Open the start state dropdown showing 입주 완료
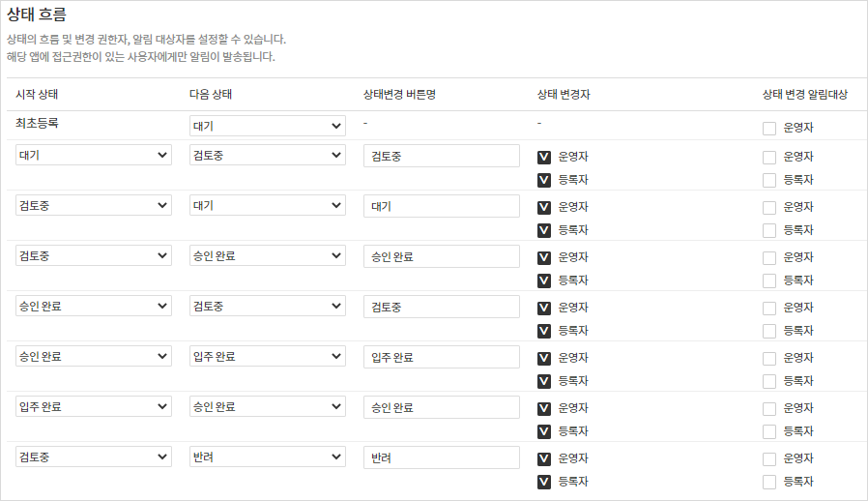 [94, 406]
